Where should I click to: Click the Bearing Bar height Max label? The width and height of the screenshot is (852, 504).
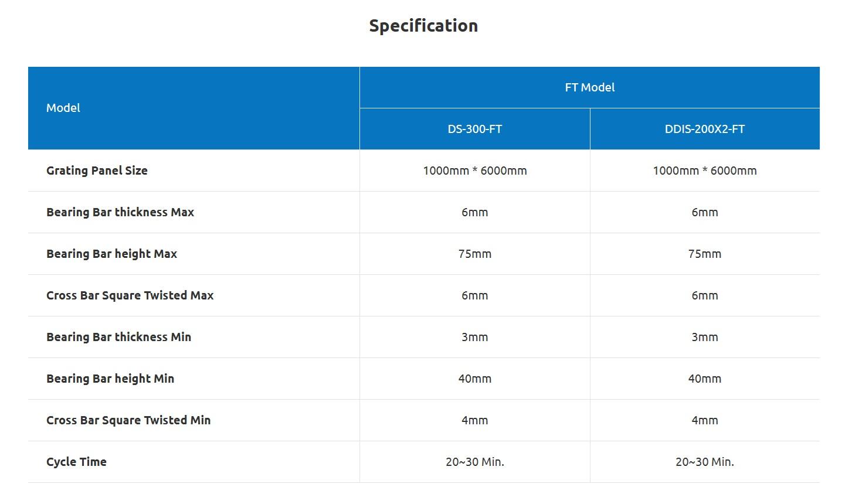coord(111,254)
